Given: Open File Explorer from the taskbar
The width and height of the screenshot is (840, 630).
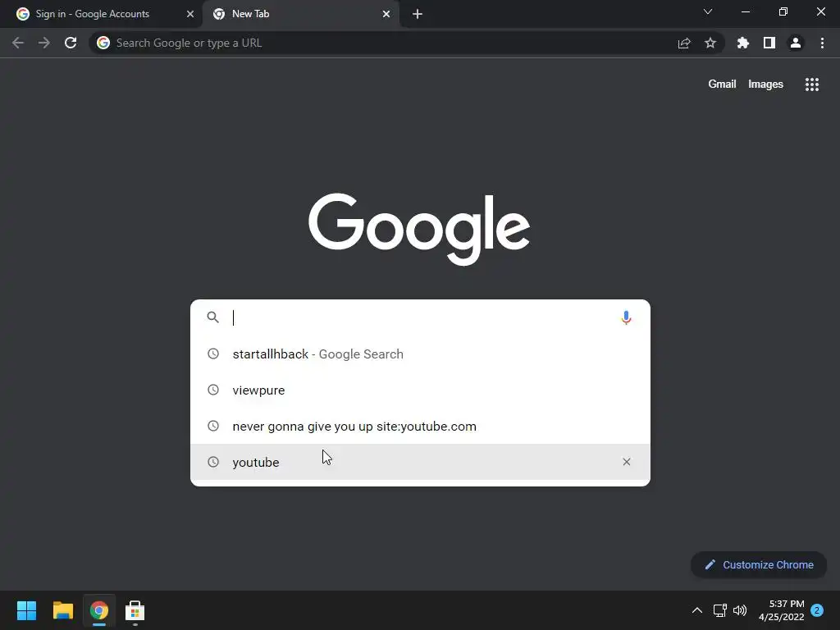Looking at the screenshot, I should tap(62, 610).
